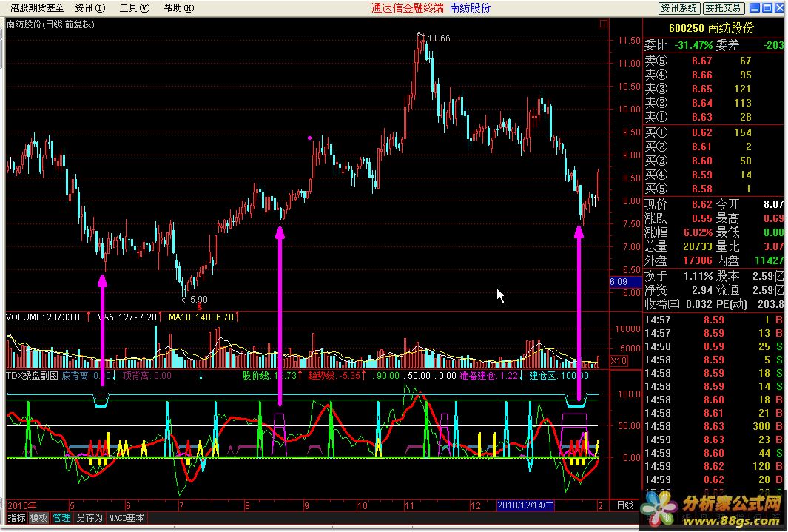Image resolution: width=788 pixels, height=532 pixels.
Task: Click the 涨幅 6.82% value
Action: tap(698, 232)
